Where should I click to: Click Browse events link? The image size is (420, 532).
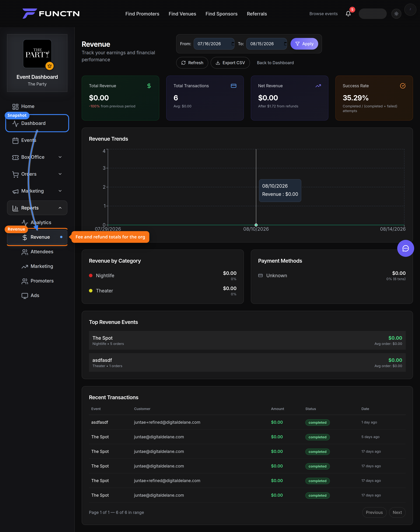click(323, 14)
